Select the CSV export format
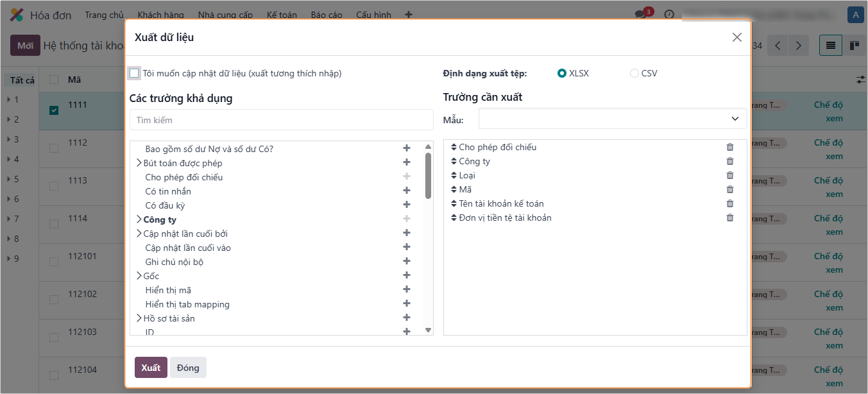 click(634, 73)
